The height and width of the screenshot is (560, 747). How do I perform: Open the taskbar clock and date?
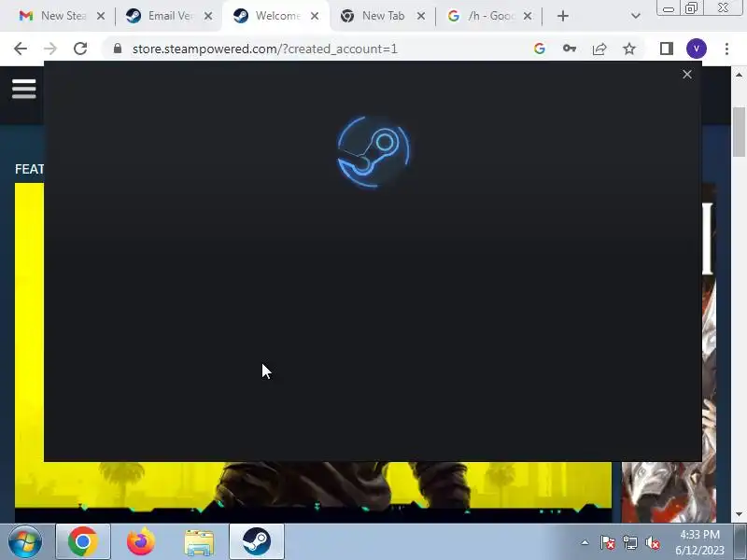pyautogui.click(x=699, y=542)
